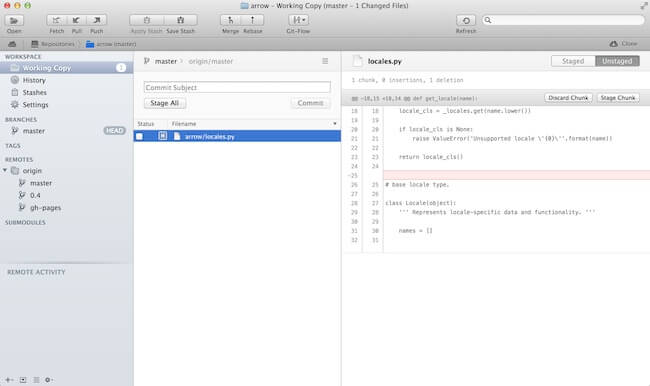Viewport: 650px width, 386px height.
Task: Select arrow (master) breadcrumb
Action: pyautogui.click(x=111, y=44)
